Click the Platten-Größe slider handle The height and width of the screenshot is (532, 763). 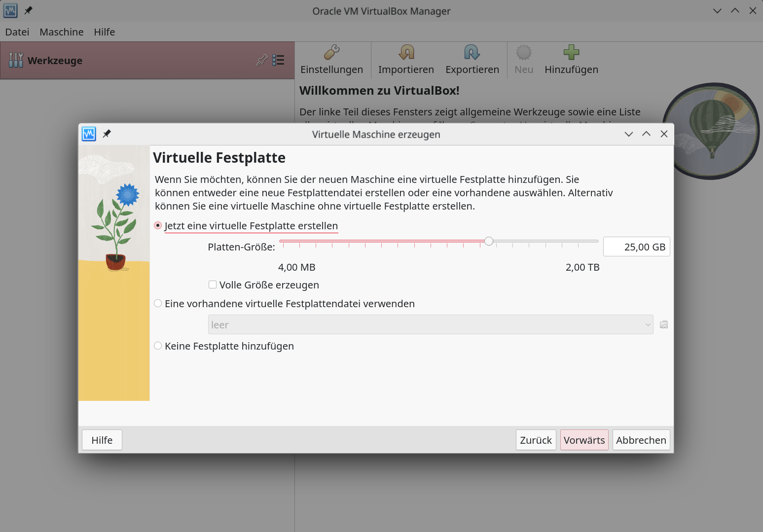(x=489, y=241)
